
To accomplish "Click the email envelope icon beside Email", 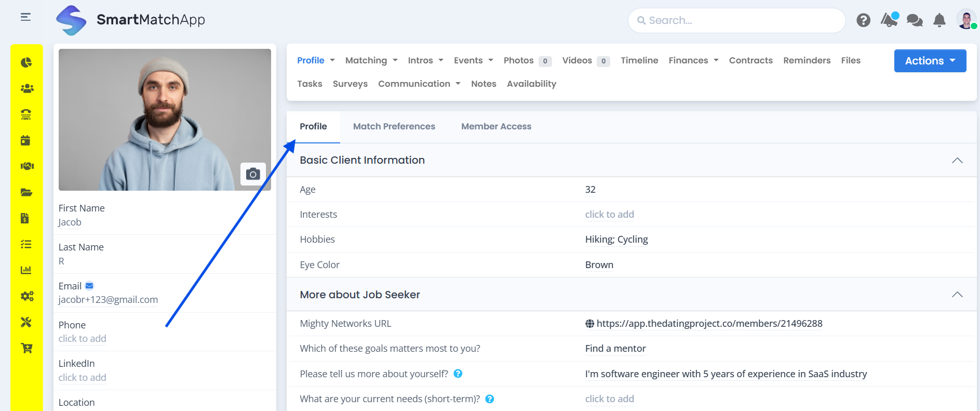I will click(x=89, y=286).
